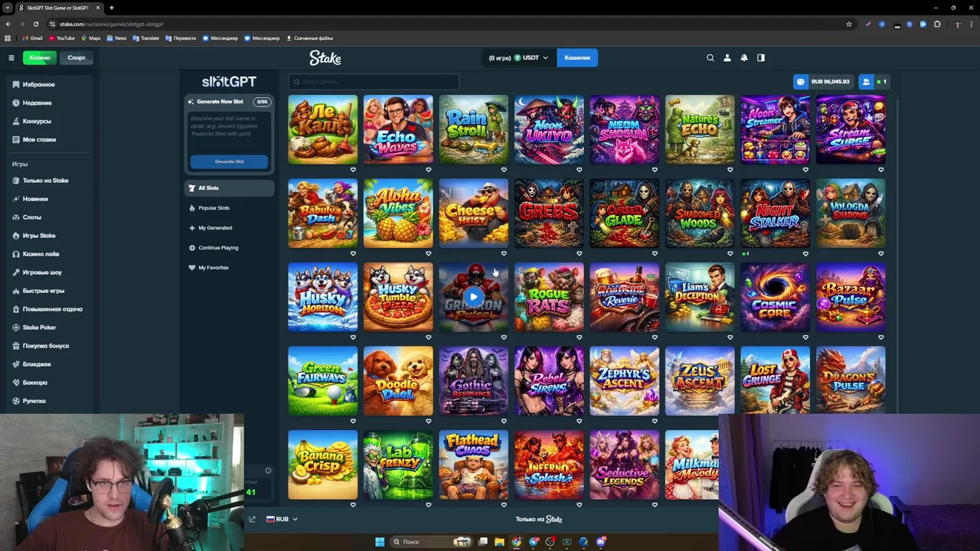Open the Banana Crisp slot thumbnail
The height and width of the screenshot is (551, 980).
point(322,465)
